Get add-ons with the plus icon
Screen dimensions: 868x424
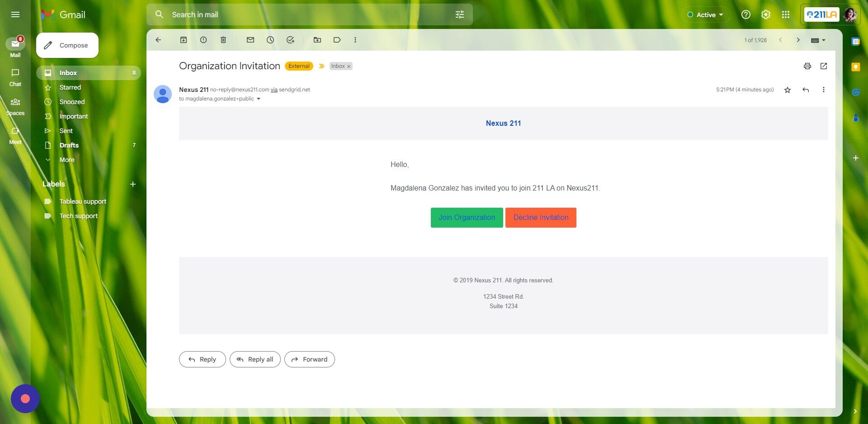point(856,158)
